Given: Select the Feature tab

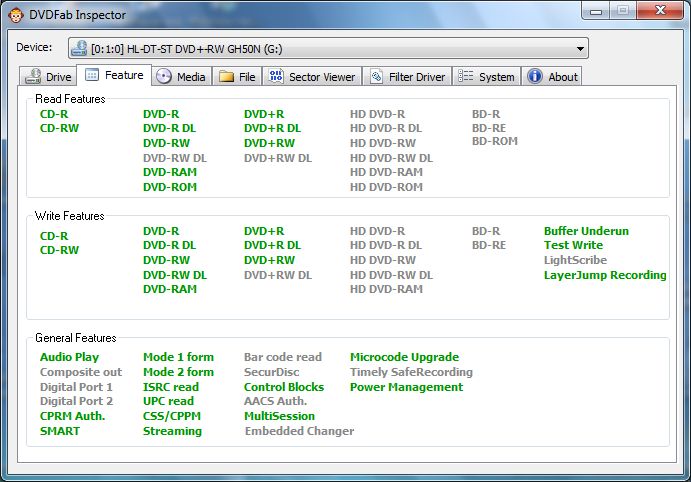Looking at the screenshot, I should pos(114,75).
